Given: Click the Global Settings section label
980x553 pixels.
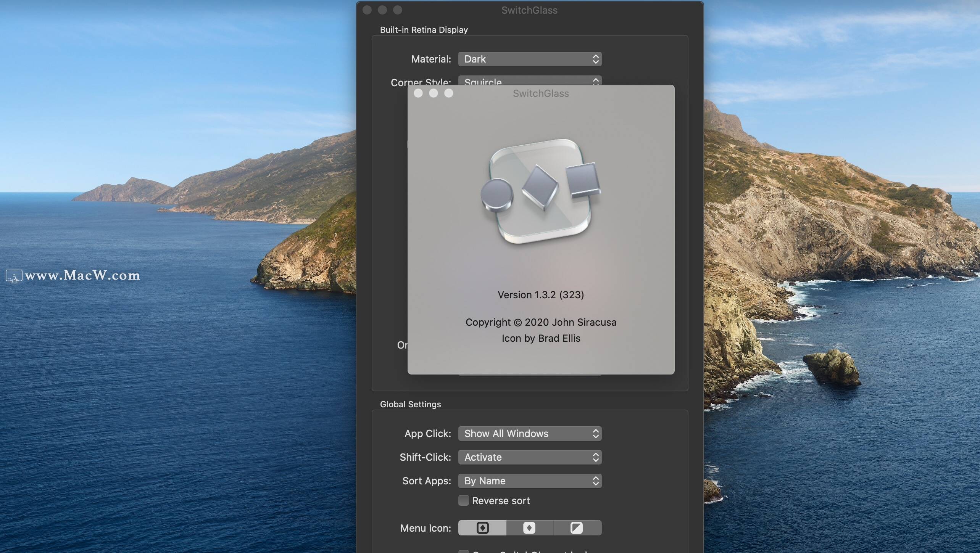Looking at the screenshot, I should point(410,404).
